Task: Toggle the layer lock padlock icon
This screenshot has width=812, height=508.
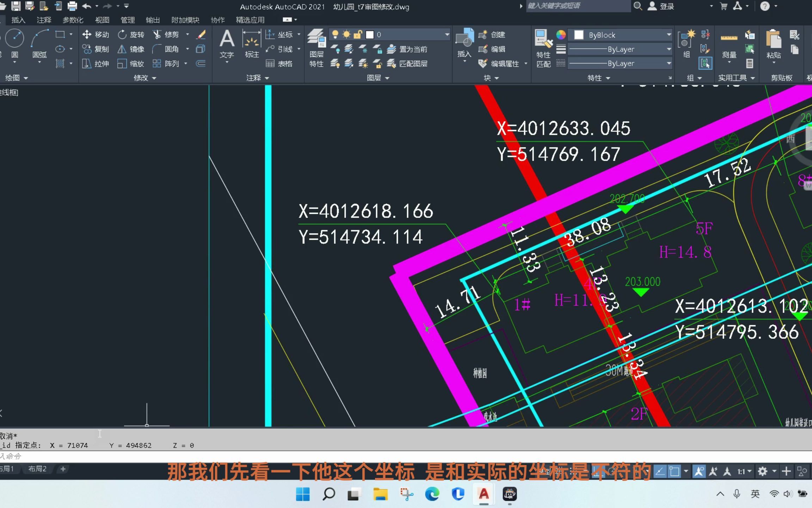Action: [358, 35]
